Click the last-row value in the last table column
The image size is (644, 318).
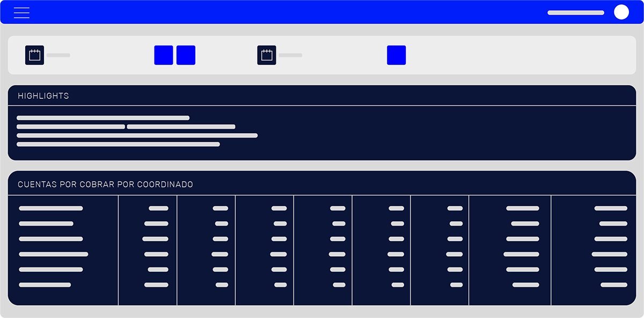(613, 285)
